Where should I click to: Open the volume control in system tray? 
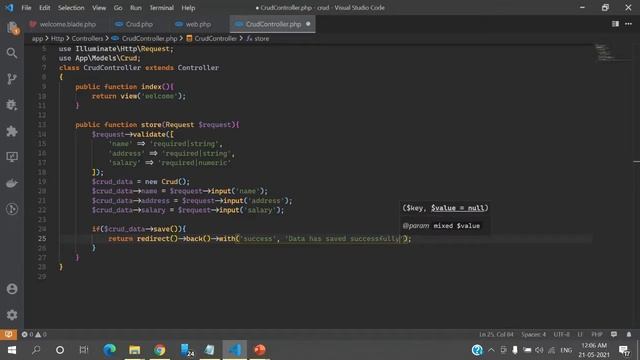coord(539,350)
